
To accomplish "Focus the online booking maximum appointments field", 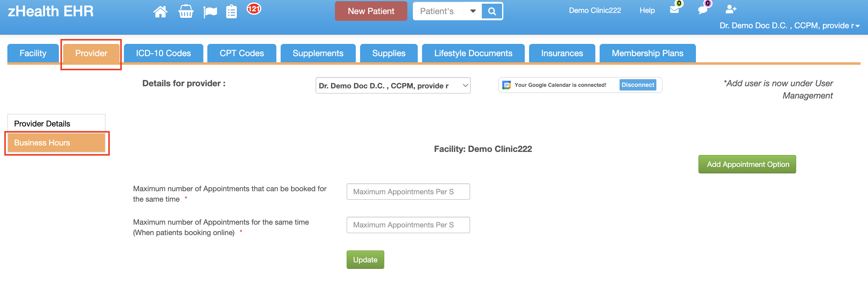I will tap(408, 225).
